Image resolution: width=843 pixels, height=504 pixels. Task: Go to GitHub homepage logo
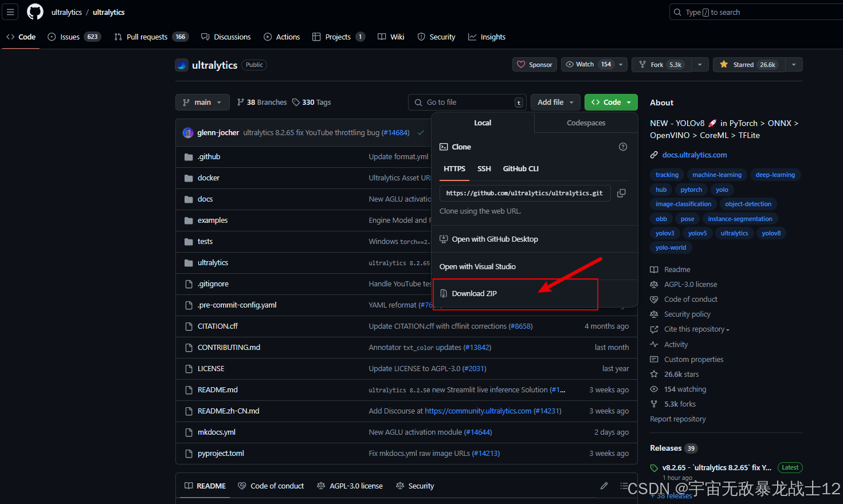(35, 12)
